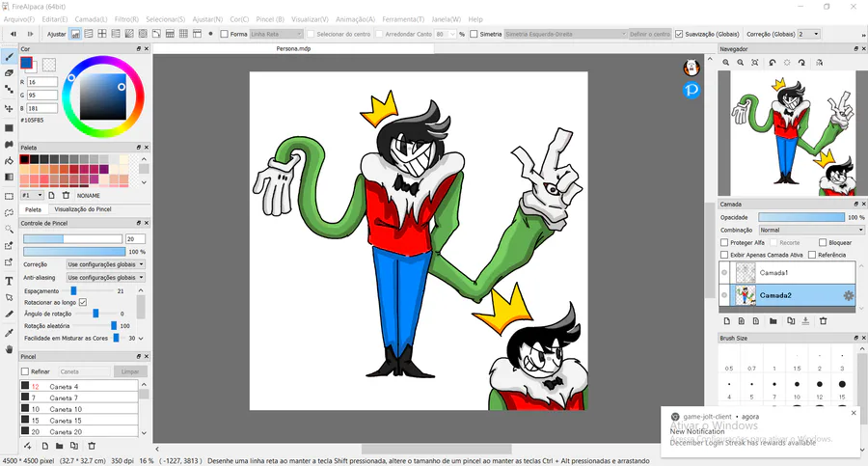Click Definir o centro button
Viewport: 868px width, 466px height.
click(650, 34)
